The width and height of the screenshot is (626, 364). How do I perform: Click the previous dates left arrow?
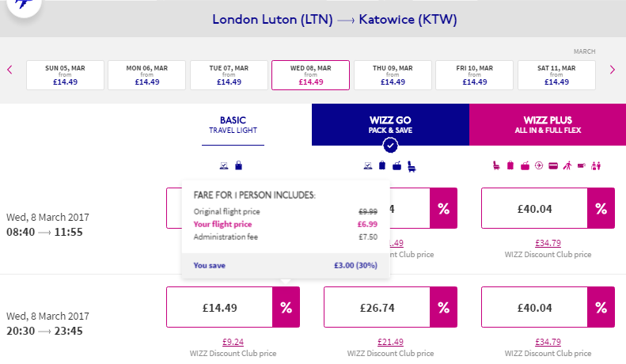(10, 70)
